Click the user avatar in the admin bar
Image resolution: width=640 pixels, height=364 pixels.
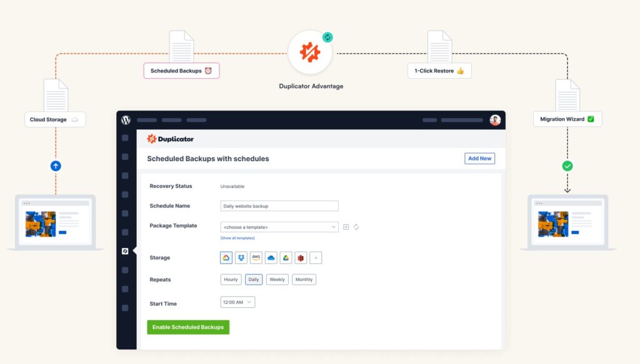pos(495,120)
